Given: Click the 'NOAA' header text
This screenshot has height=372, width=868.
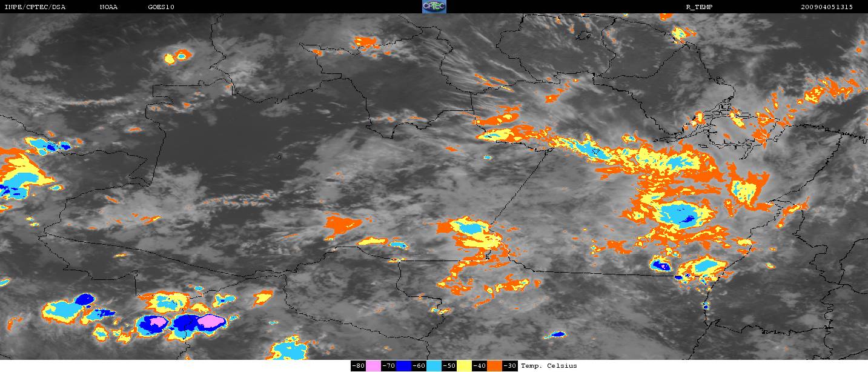Looking at the screenshot, I should coord(108,7).
